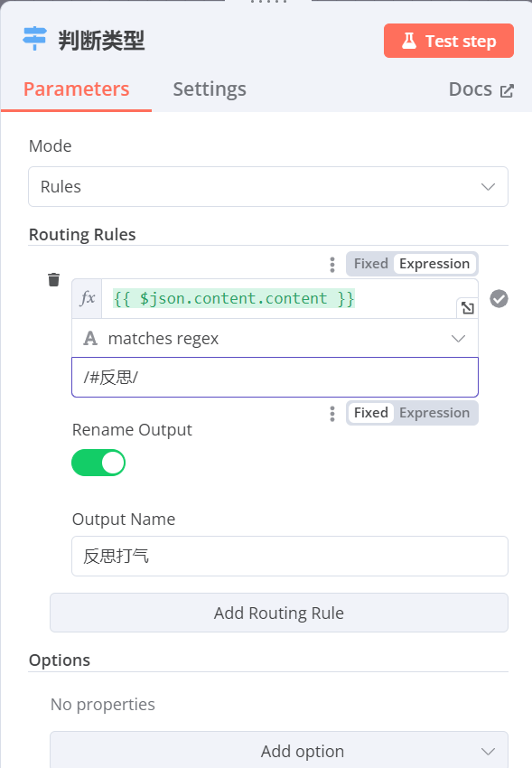
Task: Click the Switch node signpost icon
Action: click(x=34, y=39)
